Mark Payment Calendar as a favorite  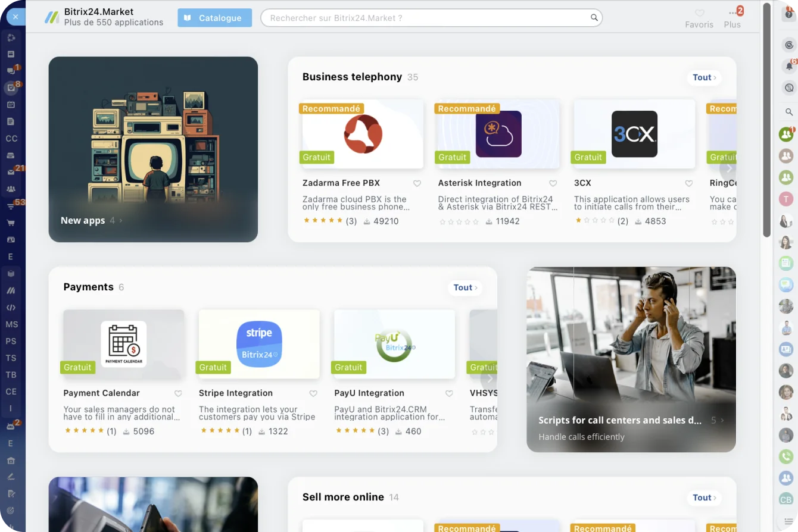(x=178, y=393)
